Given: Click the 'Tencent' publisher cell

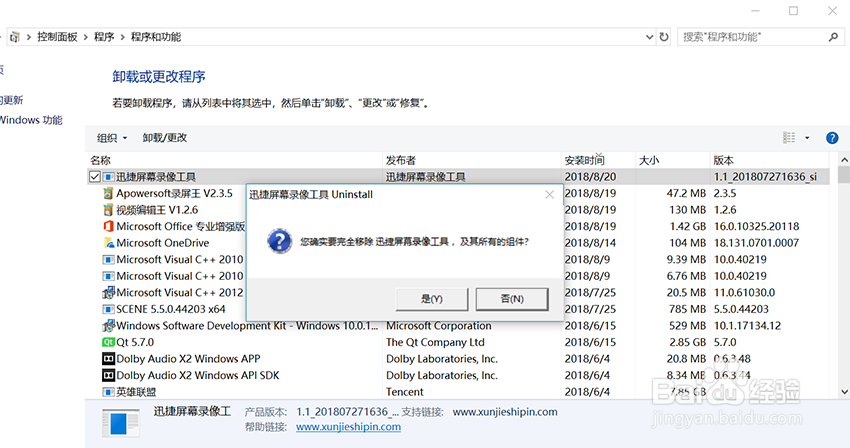Looking at the screenshot, I should point(405,392).
